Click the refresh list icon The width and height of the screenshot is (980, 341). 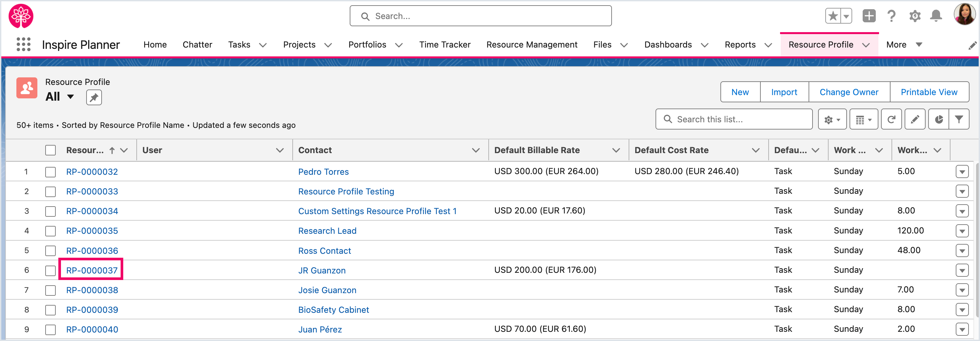891,119
